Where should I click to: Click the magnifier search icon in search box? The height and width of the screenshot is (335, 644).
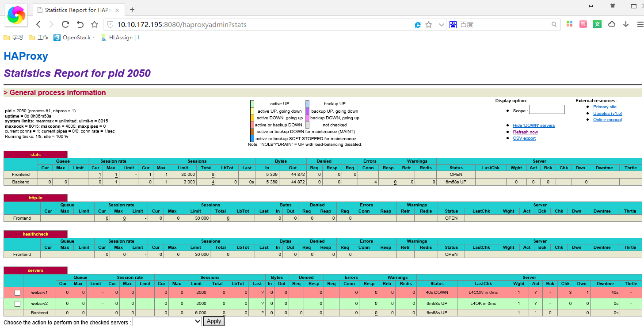tap(554, 25)
